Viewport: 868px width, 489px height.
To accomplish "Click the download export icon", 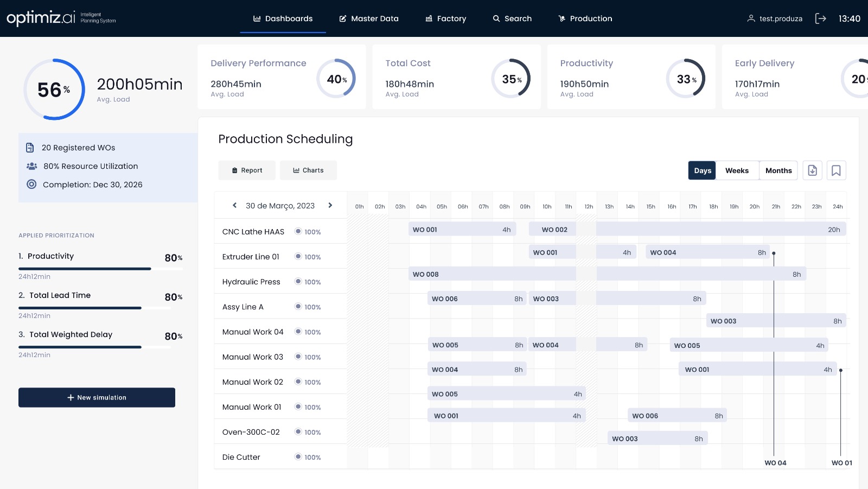I will click(x=812, y=170).
